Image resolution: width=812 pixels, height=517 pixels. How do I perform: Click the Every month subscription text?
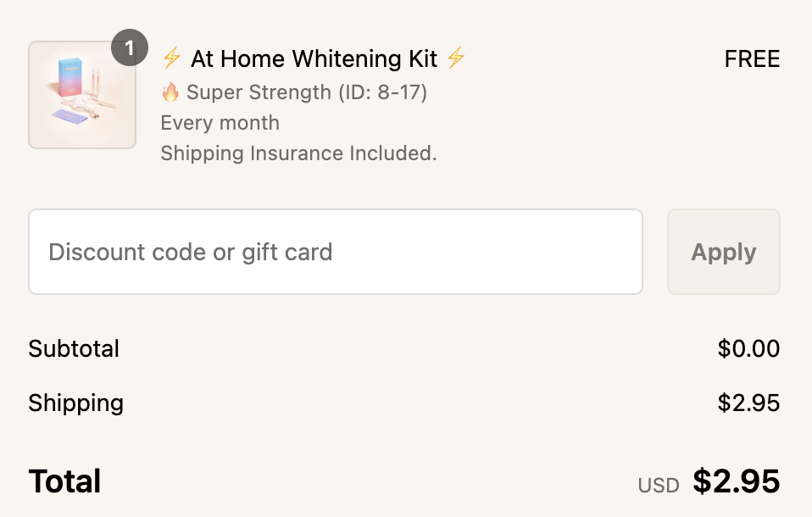[x=220, y=122]
